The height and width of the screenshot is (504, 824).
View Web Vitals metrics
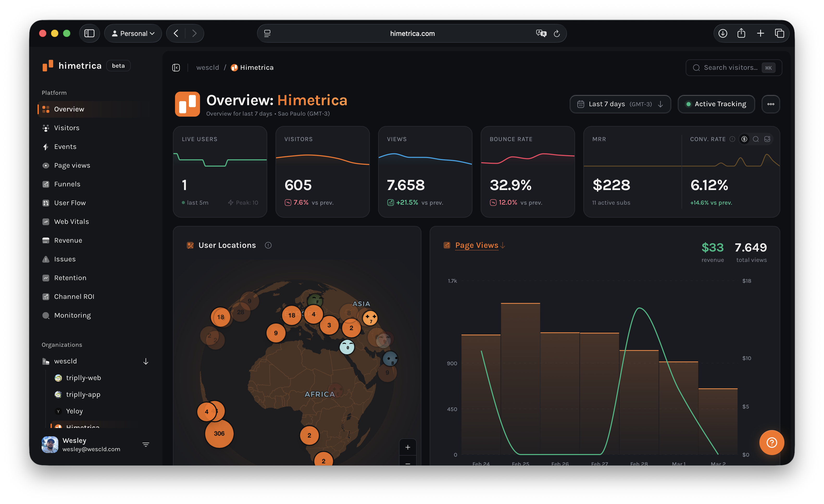coord(71,221)
